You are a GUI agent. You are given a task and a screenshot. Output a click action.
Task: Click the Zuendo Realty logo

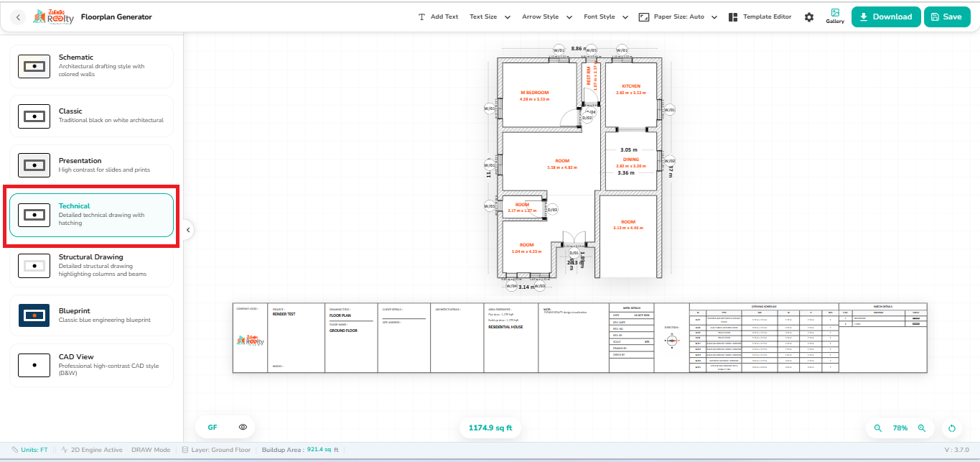[53, 17]
